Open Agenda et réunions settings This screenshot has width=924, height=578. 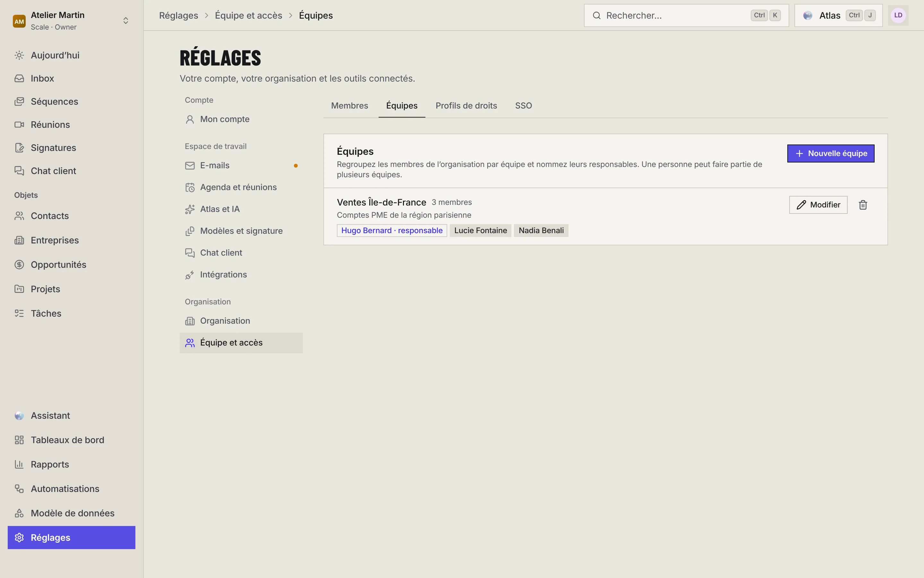click(241, 187)
